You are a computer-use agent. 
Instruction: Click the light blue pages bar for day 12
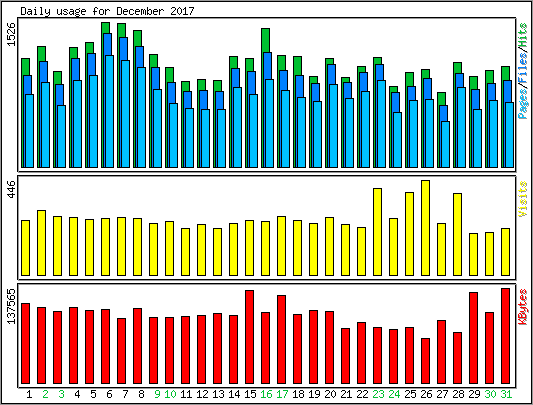point(205,138)
